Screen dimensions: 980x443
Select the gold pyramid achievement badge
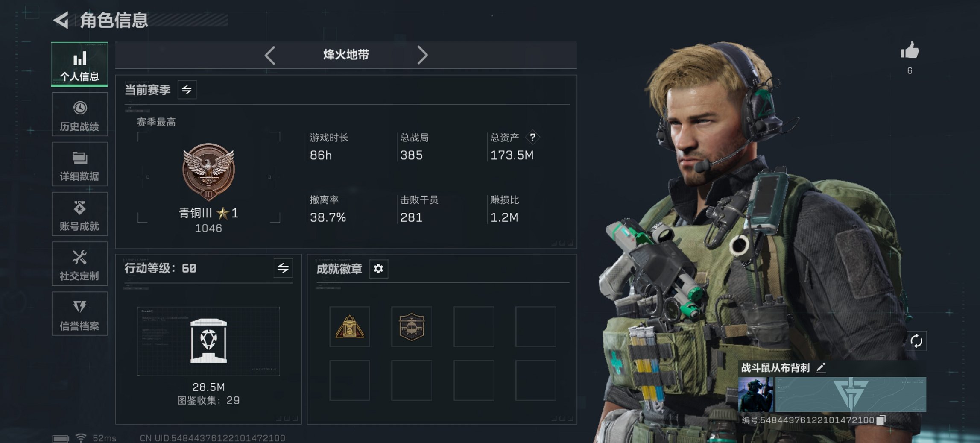[x=349, y=327]
